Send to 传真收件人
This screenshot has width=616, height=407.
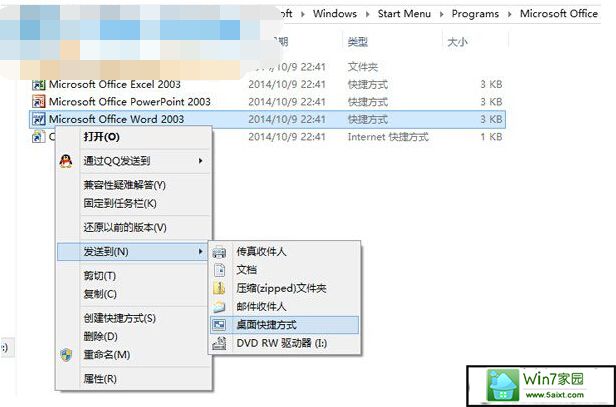click(x=284, y=252)
